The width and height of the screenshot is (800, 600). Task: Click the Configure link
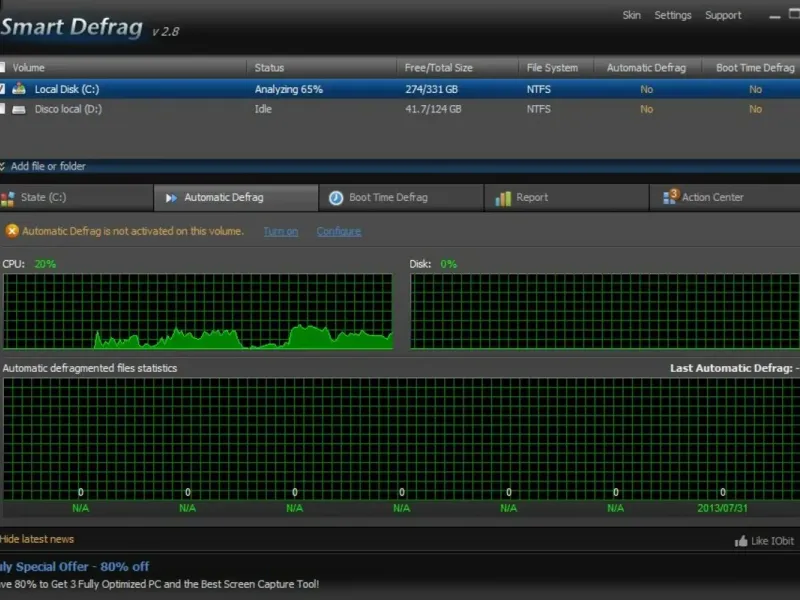339,232
